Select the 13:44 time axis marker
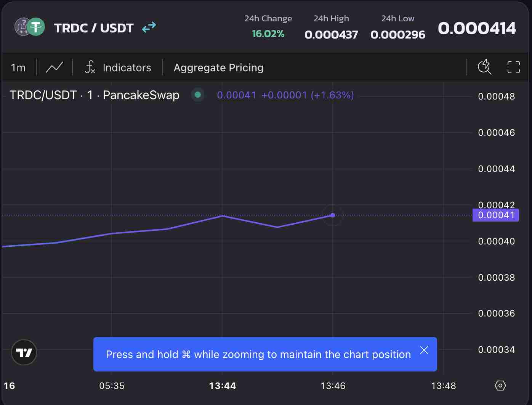The width and height of the screenshot is (532, 405). pyautogui.click(x=223, y=386)
